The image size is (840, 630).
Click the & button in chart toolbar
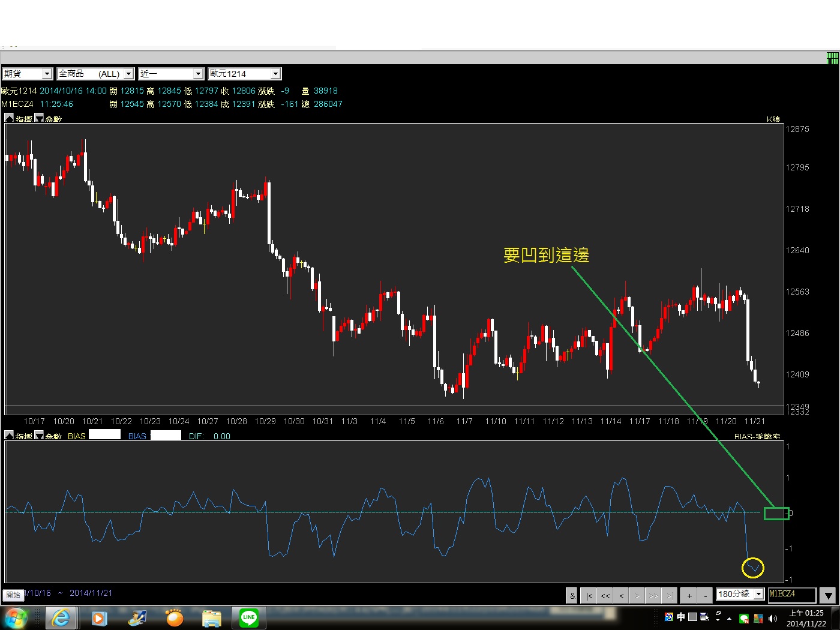(572, 595)
